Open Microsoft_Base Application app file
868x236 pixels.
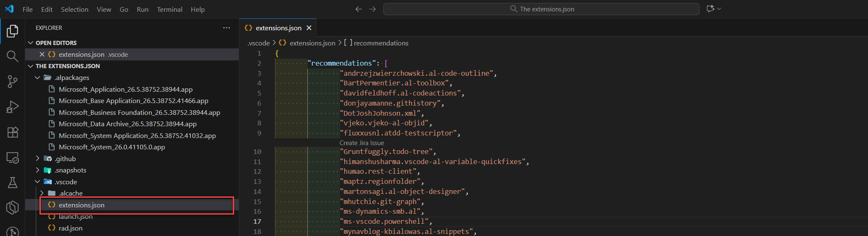pos(133,101)
